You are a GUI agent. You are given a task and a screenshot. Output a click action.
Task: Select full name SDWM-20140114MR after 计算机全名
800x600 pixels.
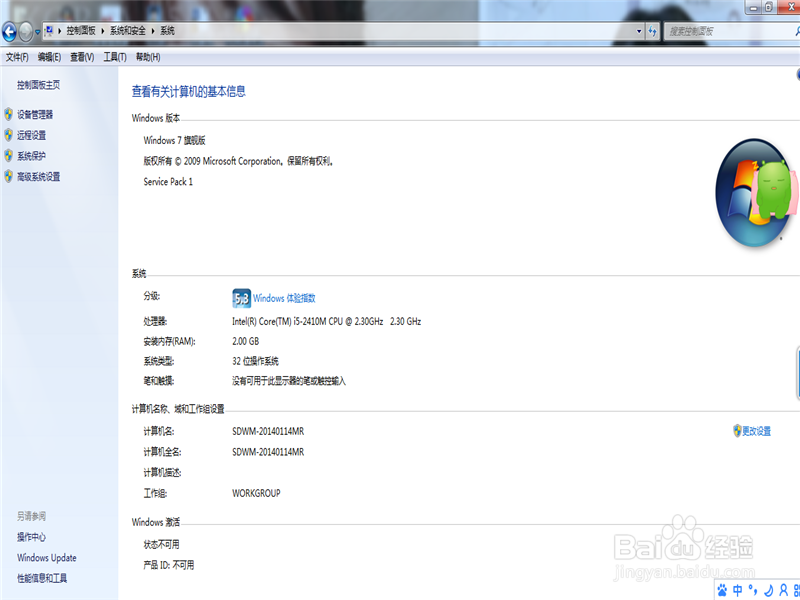268,452
